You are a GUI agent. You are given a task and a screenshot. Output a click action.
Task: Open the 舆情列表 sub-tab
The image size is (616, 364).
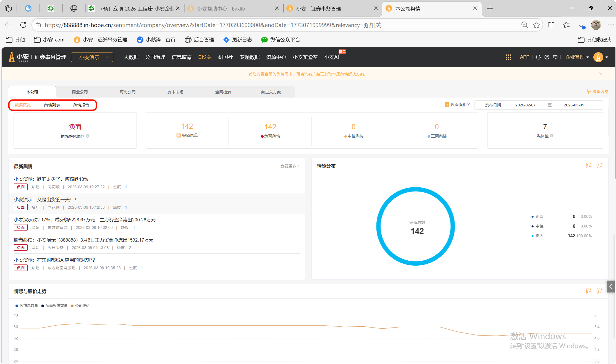pyautogui.click(x=52, y=105)
